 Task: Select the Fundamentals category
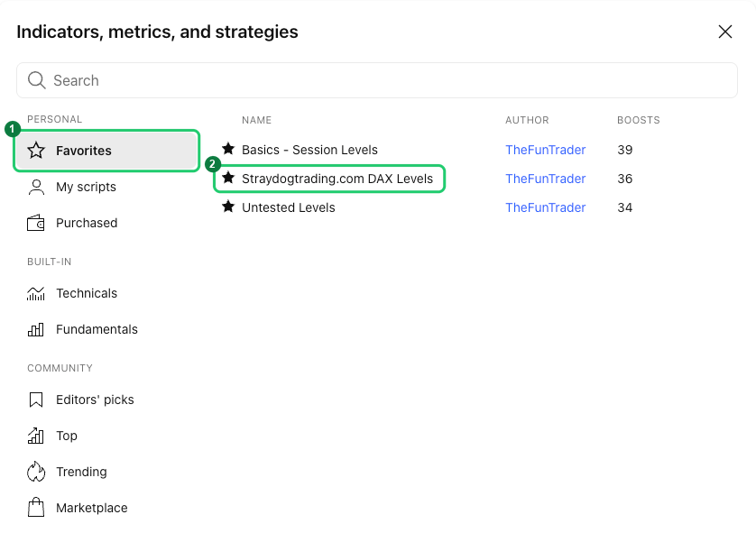click(x=106, y=330)
